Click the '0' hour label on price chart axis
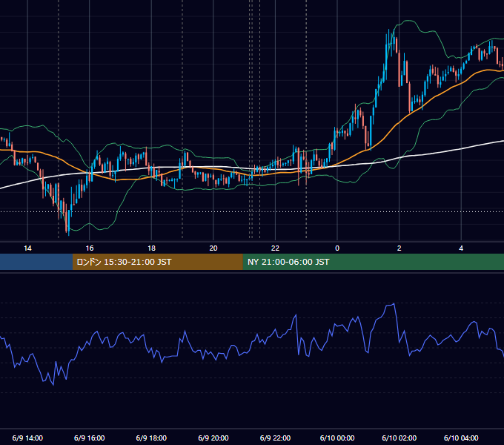504x445 pixels. [x=337, y=248]
